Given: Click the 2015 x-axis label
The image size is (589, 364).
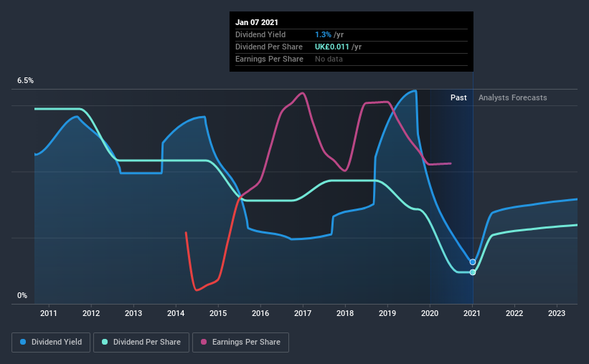Looking at the screenshot, I should pos(218,313).
